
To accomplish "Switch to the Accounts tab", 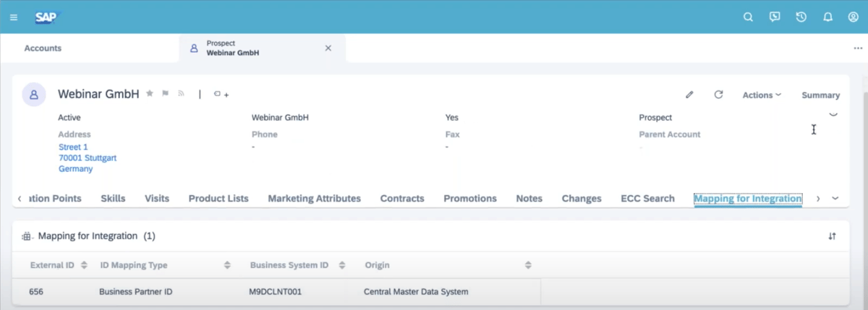I will [x=43, y=48].
